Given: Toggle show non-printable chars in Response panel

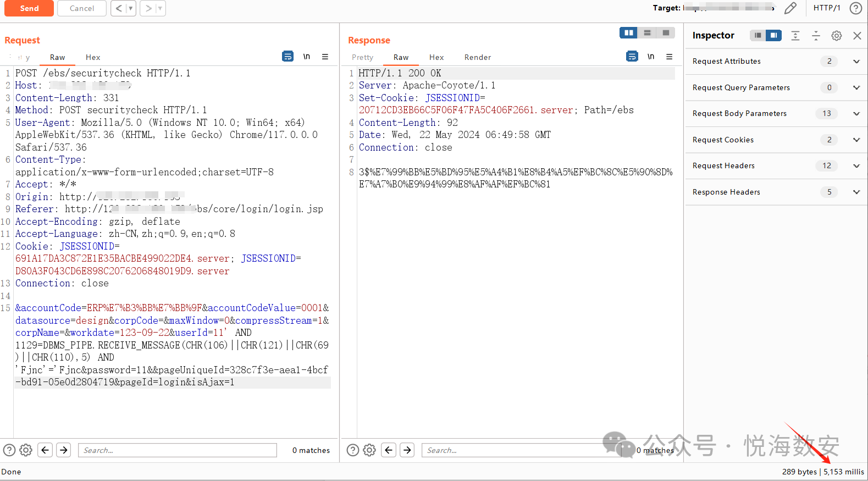Looking at the screenshot, I should (651, 56).
